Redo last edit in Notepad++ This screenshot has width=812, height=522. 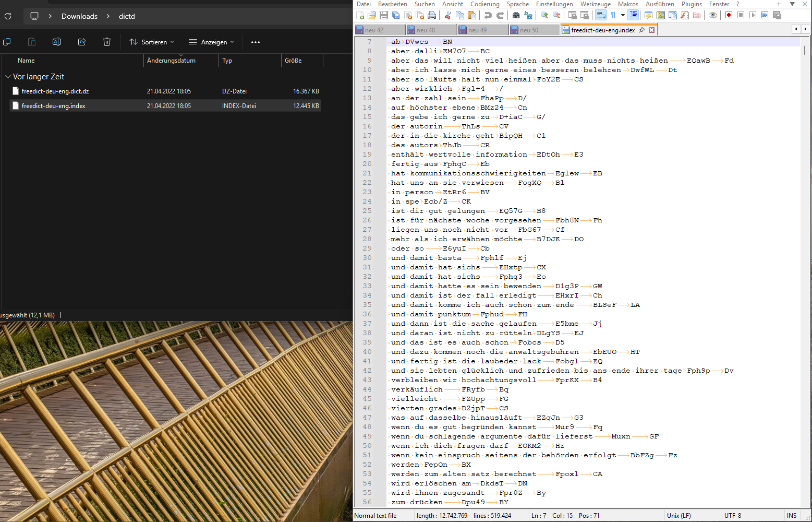pyautogui.click(x=500, y=15)
